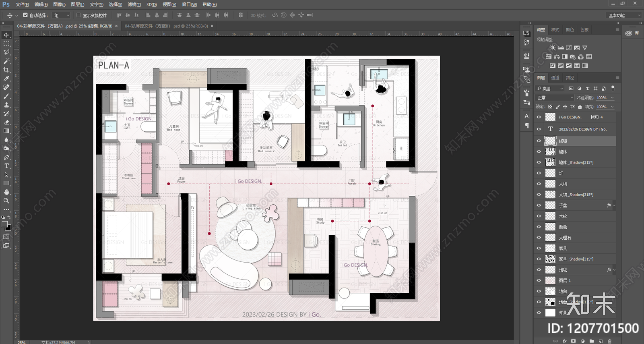This screenshot has width=644, height=344.
Task: Click the foreground color swatch
Action: pos(4,224)
